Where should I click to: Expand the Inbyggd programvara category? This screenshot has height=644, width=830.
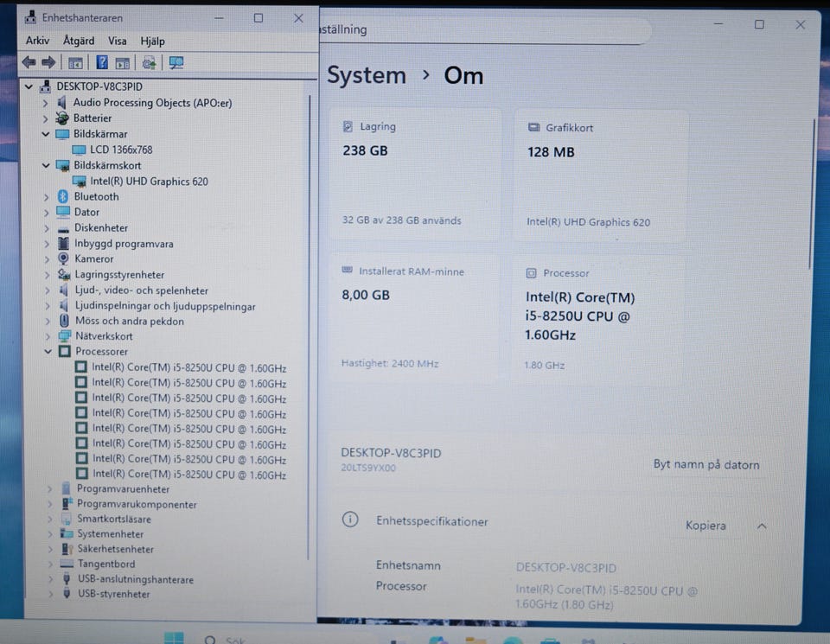tap(47, 244)
